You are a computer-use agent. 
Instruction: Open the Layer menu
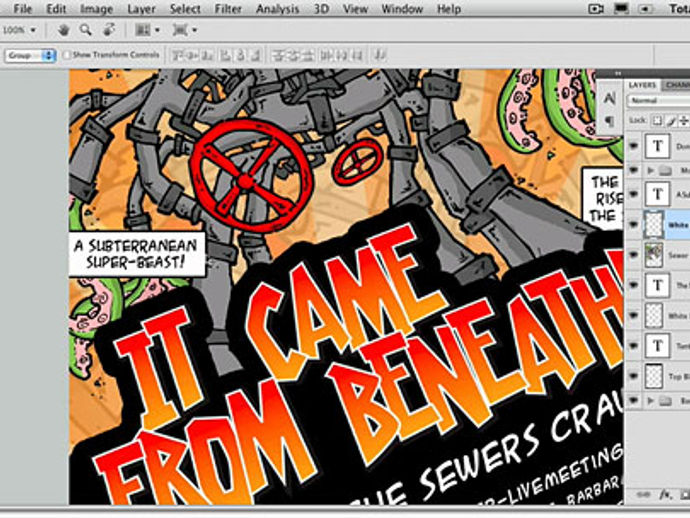pyautogui.click(x=141, y=9)
